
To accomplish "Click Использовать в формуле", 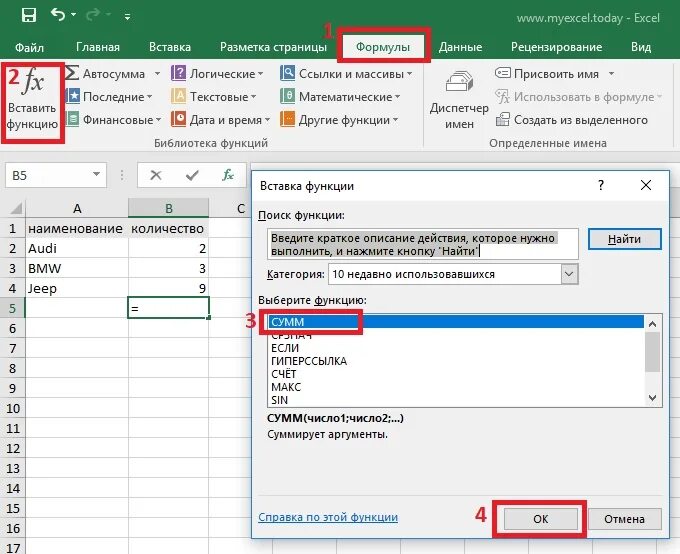I will click(579, 96).
